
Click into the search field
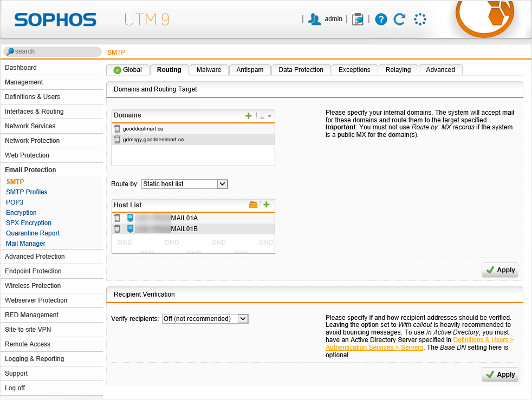coord(53,51)
